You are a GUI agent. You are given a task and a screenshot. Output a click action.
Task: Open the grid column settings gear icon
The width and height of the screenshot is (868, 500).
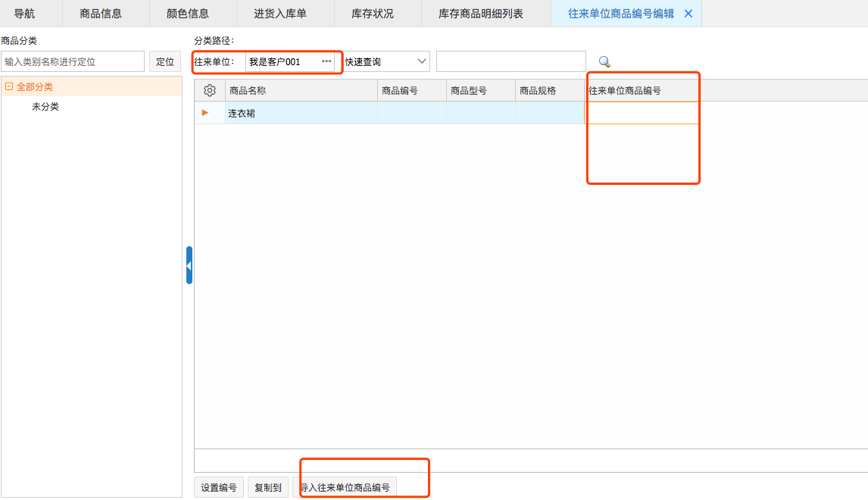coord(209,89)
